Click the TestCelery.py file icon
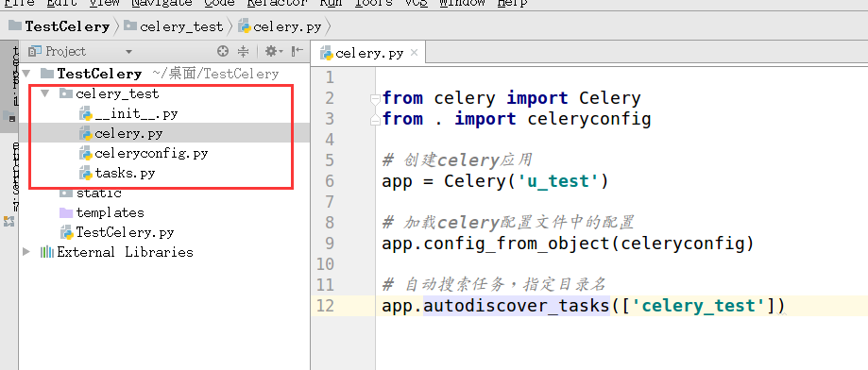The width and height of the screenshot is (868, 370). tap(66, 232)
